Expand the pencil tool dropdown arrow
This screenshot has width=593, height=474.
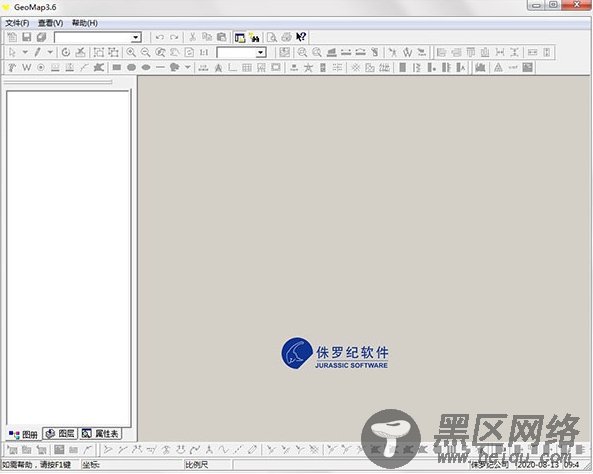point(50,52)
